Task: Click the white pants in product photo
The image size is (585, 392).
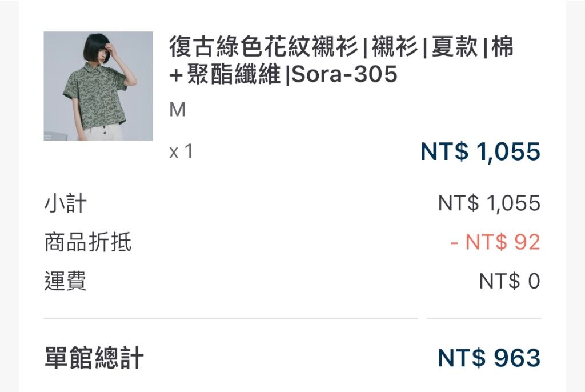Action: [x=103, y=133]
